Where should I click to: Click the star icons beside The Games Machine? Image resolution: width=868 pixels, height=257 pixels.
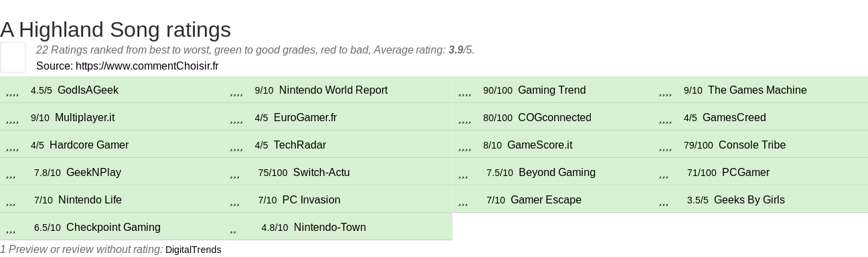point(666,91)
